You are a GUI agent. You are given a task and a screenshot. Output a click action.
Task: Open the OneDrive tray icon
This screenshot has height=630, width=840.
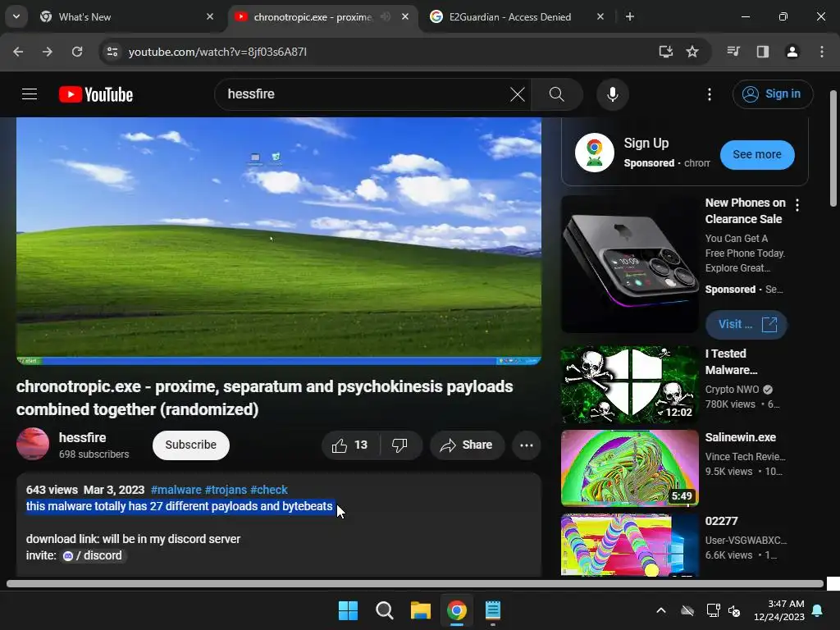pos(687,610)
